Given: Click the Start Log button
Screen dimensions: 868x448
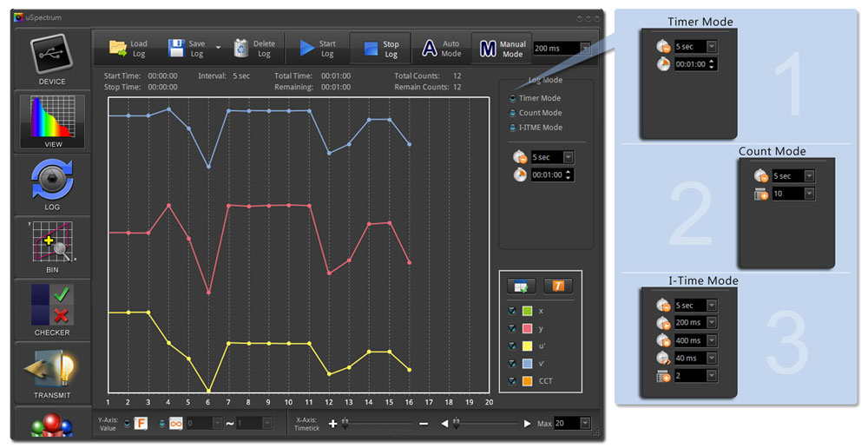Looking at the screenshot, I should 317,49.
